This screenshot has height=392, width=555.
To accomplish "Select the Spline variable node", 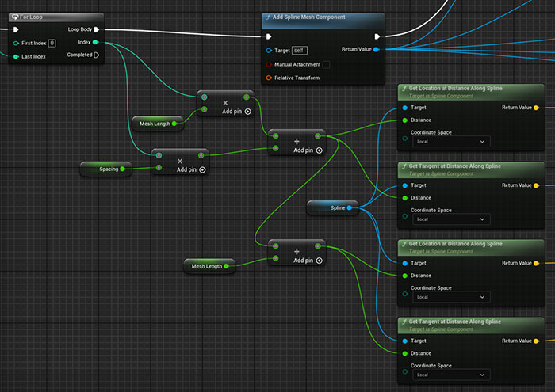I will pos(333,207).
